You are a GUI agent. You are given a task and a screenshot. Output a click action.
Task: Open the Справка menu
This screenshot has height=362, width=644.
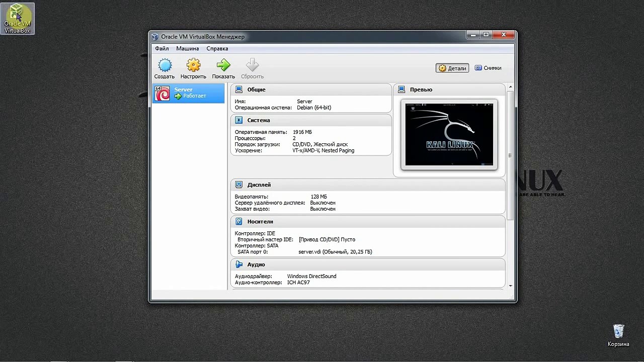tap(217, 49)
